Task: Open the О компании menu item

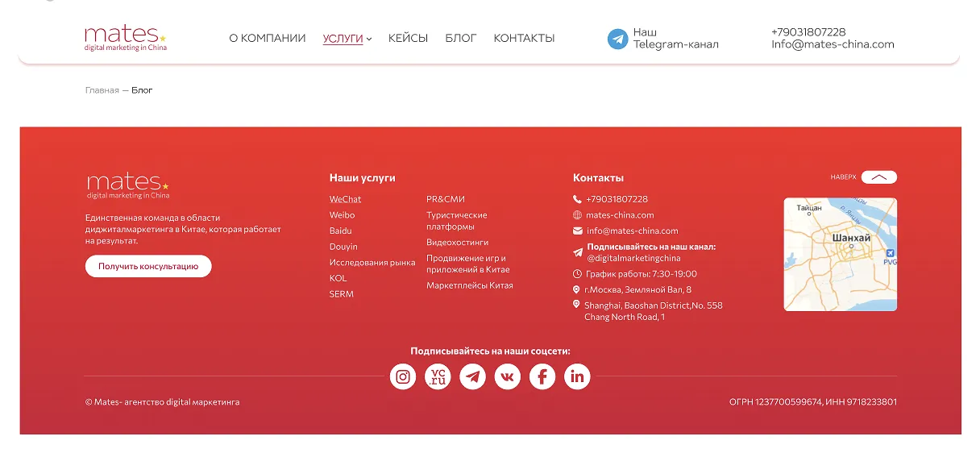Action: 267,38
